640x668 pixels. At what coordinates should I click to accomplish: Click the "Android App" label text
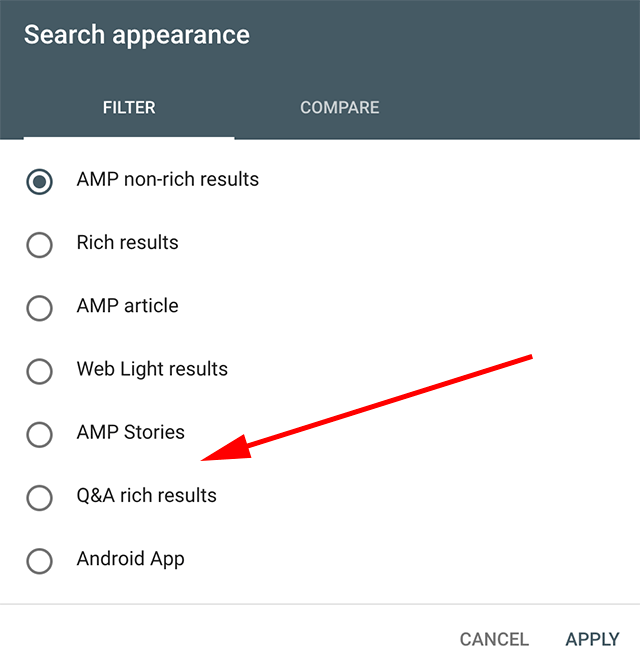click(x=130, y=560)
